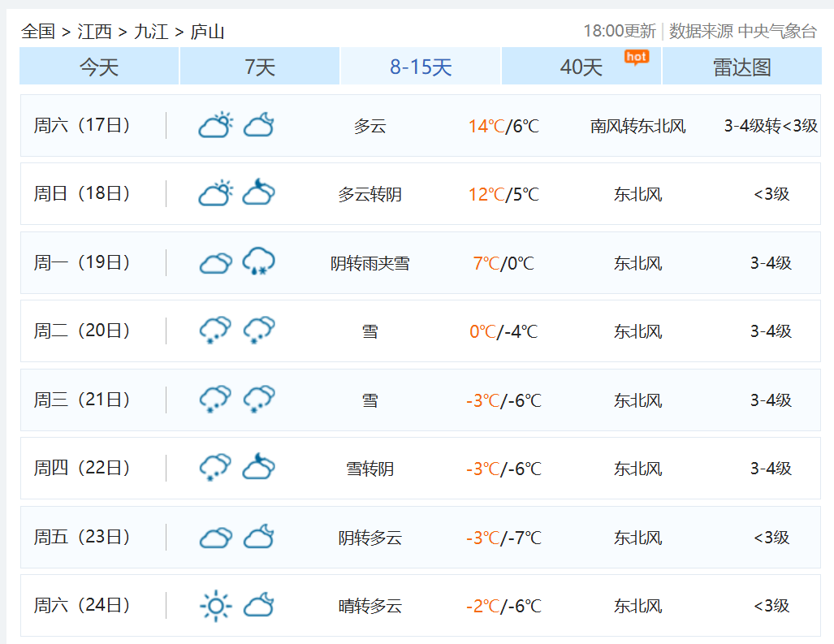The height and width of the screenshot is (644, 834).
Task: Open the 雷达图 tab
Action: click(741, 67)
